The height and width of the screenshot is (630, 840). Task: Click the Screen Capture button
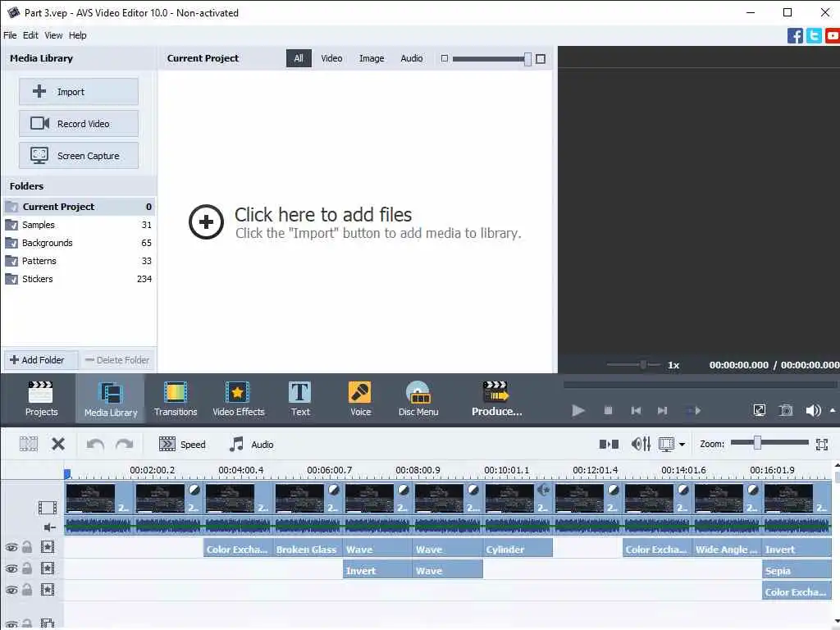pos(79,156)
